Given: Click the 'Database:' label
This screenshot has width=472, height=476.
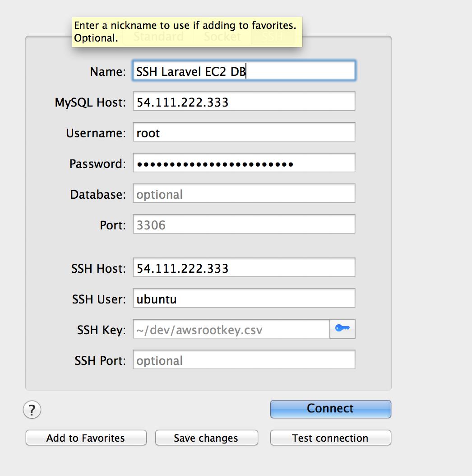Looking at the screenshot, I should coord(97,194).
